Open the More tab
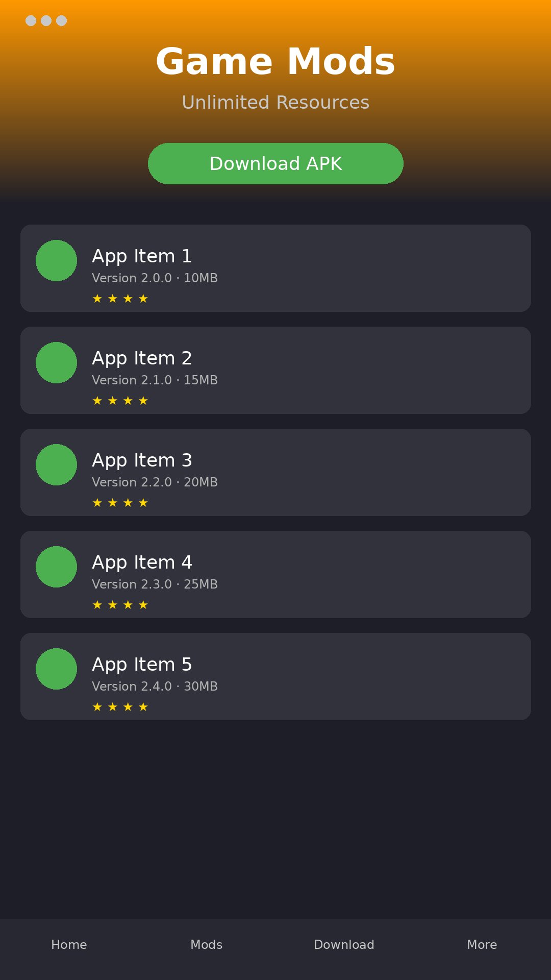This screenshot has width=551, height=980. pos(482,944)
